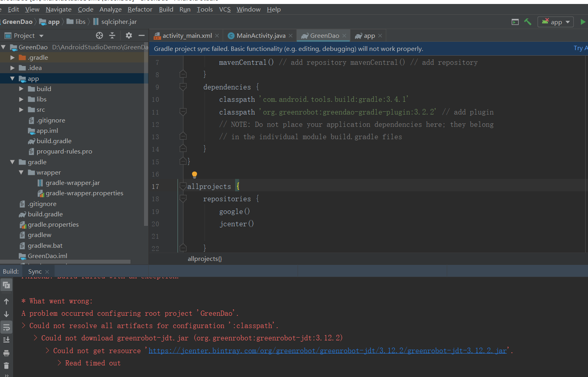This screenshot has width=588, height=377.
Task: Hide the Project panel with minus icon
Action: click(x=141, y=35)
